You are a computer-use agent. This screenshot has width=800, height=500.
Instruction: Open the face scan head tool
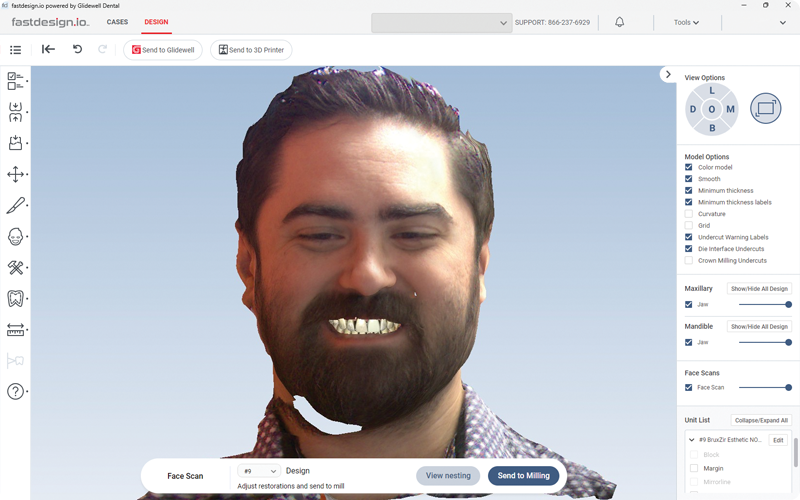[x=15, y=237]
